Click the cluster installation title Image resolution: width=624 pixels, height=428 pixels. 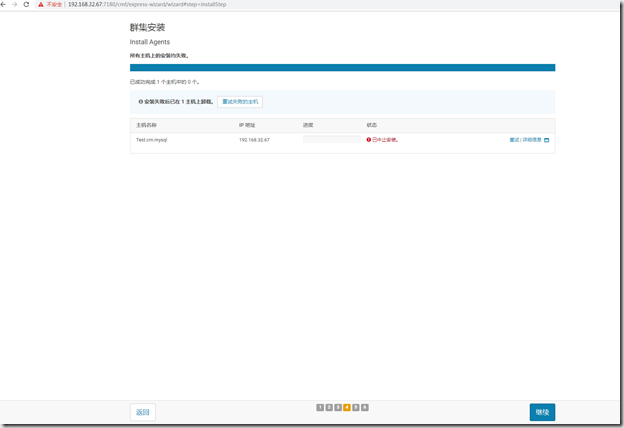click(x=147, y=27)
